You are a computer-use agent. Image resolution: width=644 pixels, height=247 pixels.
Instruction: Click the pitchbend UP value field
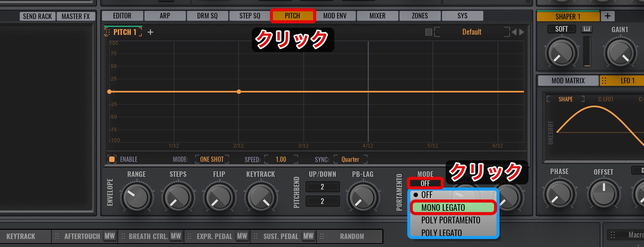323,187
